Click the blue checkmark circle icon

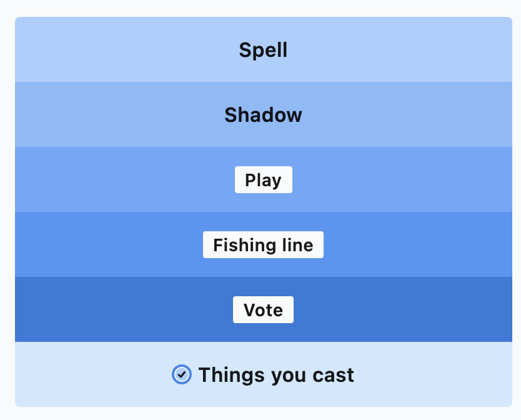pyautogui.click(x=181, y=374)
